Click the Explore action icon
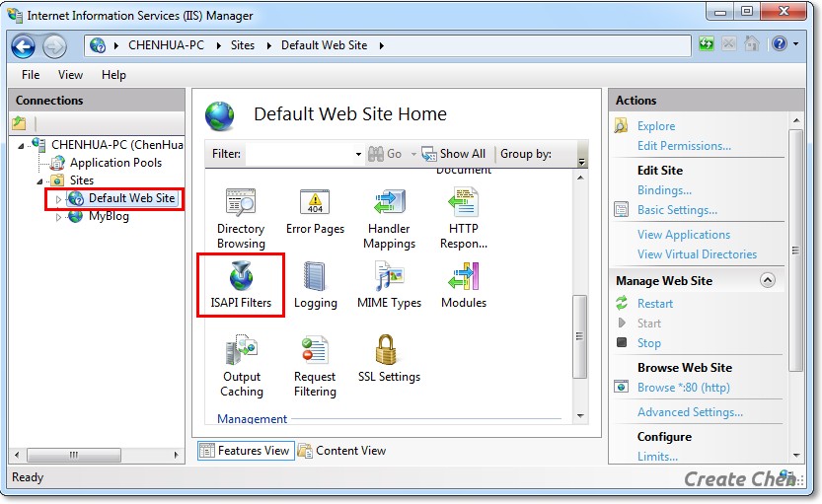This screenshot has height=504, width=822. [x=622, y=125]
